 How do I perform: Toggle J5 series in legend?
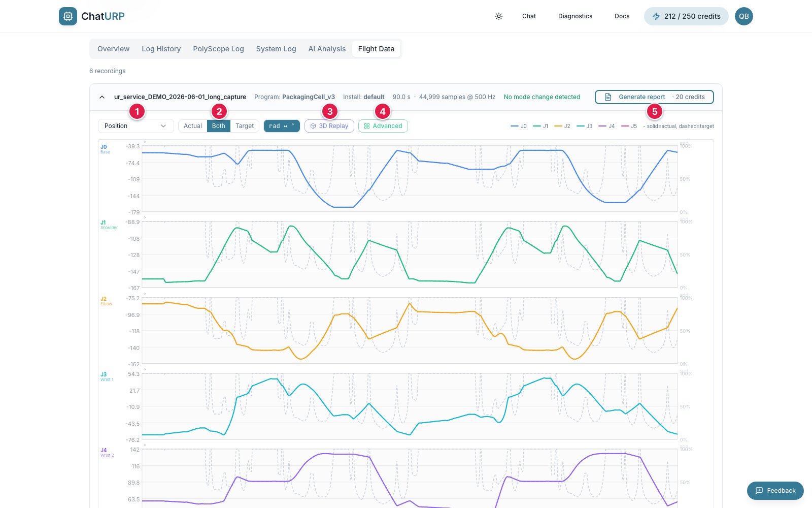(x=629, y=126)
